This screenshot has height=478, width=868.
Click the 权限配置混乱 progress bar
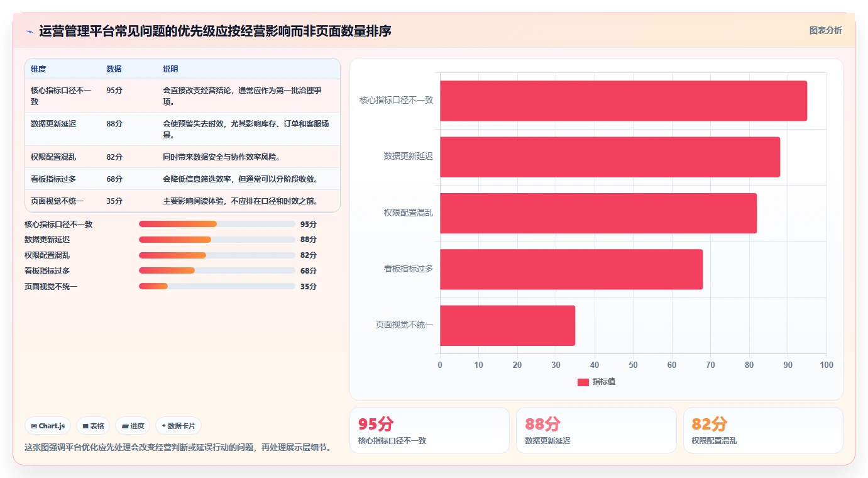point(217,255)
